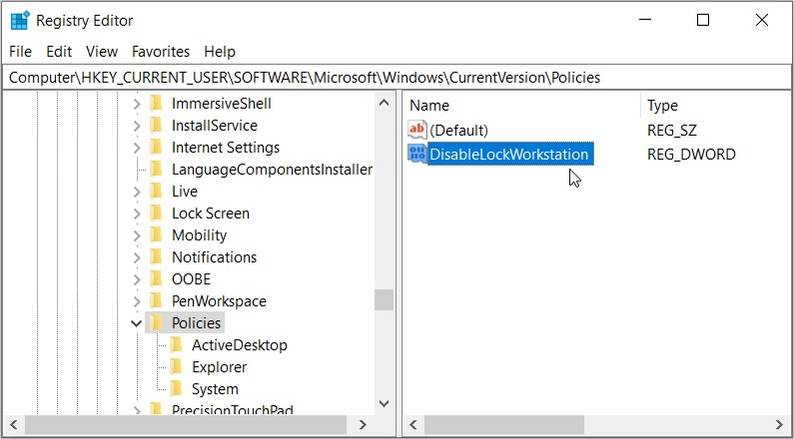Expand the Notifications key arrow
The height and width of the screenshot is (439, 794).
click(x=137, y=257)
